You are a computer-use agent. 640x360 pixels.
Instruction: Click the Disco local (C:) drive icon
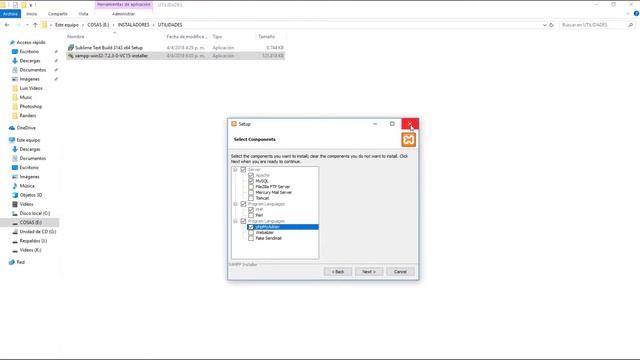click(x=15, y=213)
